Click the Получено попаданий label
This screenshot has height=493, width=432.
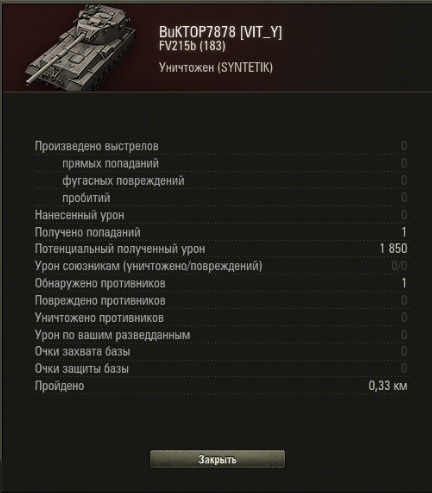(x=88, y=232)
